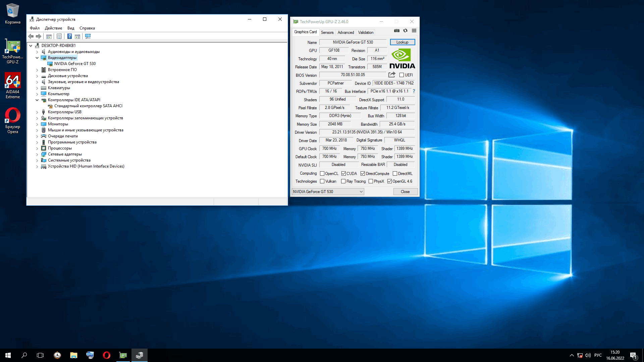Image resolution: width=644 pixels, height=362 pixels.
Task: Select Устройства HID (Human Interface Devices) item
Action: click(x=86, y=166)
